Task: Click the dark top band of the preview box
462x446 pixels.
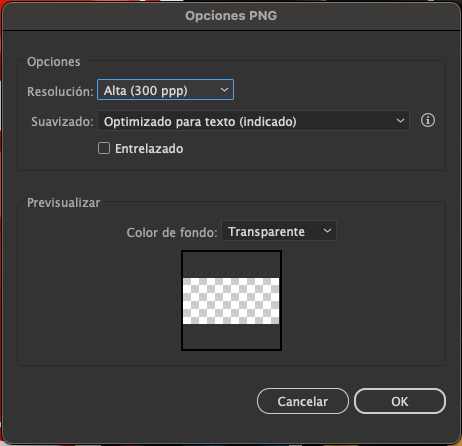Action: coord(231,265)
